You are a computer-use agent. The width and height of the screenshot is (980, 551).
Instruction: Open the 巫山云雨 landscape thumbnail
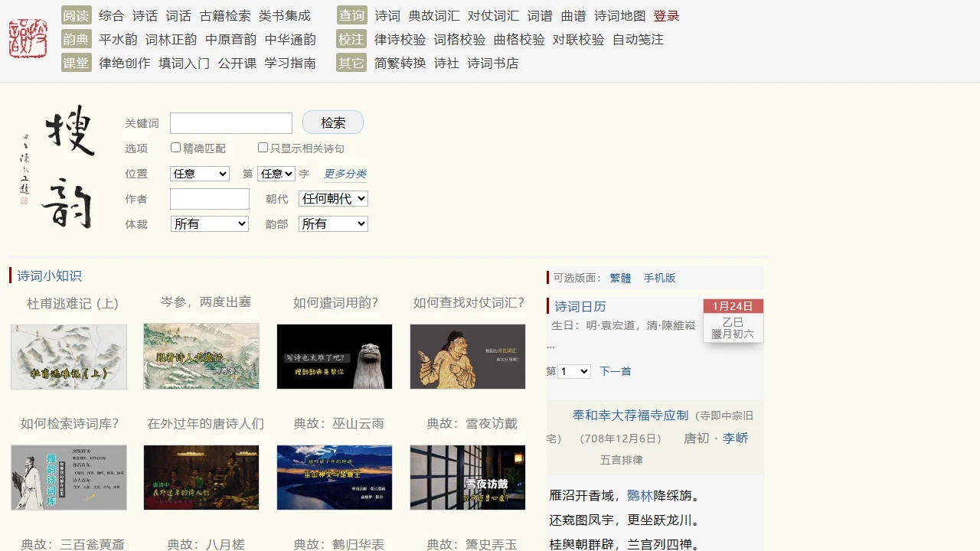click(335, 478)
